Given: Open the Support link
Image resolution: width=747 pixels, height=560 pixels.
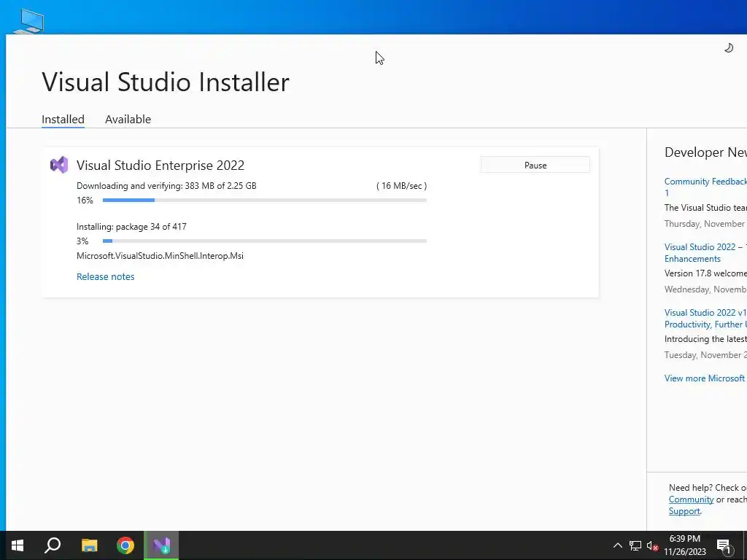Looking at the screenshot, I should (x=684, y=511).
